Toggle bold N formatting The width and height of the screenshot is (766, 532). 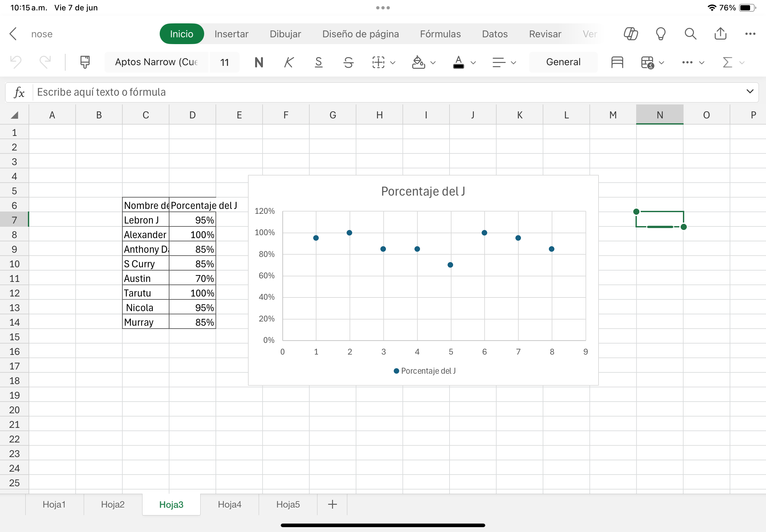(x=259, y=62)
